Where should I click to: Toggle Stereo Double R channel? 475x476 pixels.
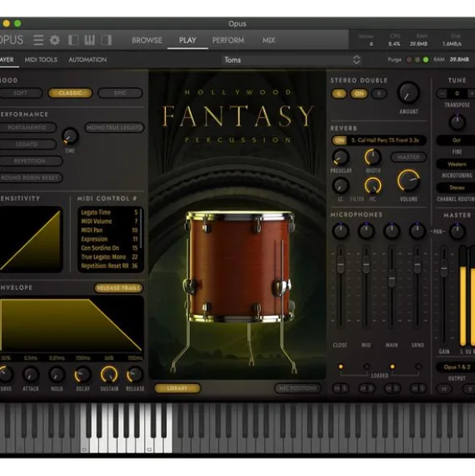pos(379,93)
